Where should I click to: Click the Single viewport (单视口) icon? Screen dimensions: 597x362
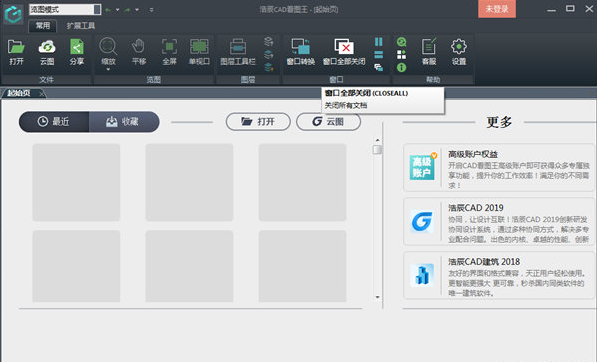(x=199, y=47)
